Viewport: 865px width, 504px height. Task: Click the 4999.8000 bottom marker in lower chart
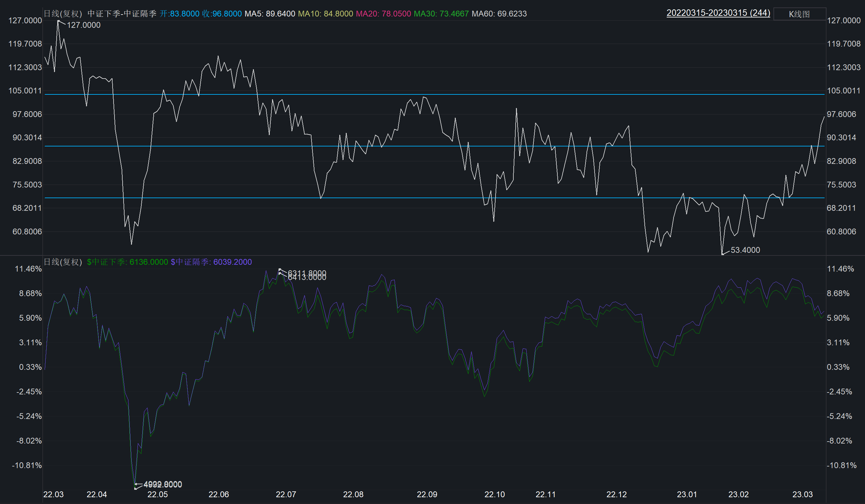pos(162,485)
